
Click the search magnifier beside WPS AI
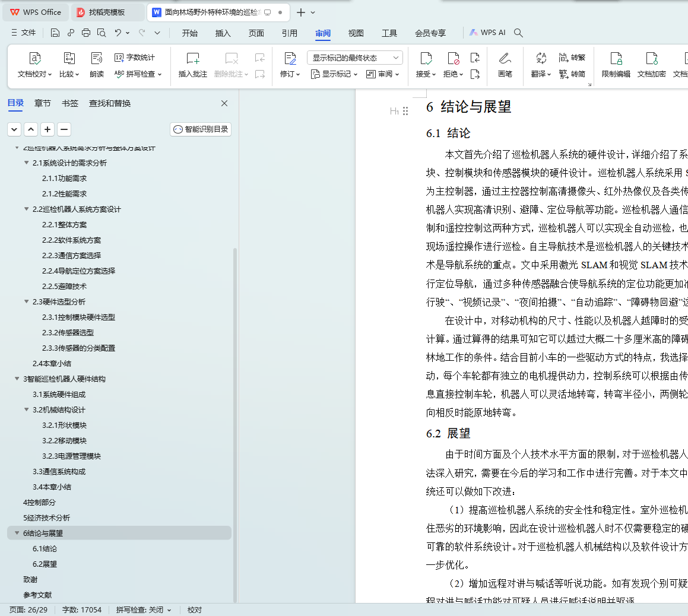pyautogui.click(x=518, y=33)
